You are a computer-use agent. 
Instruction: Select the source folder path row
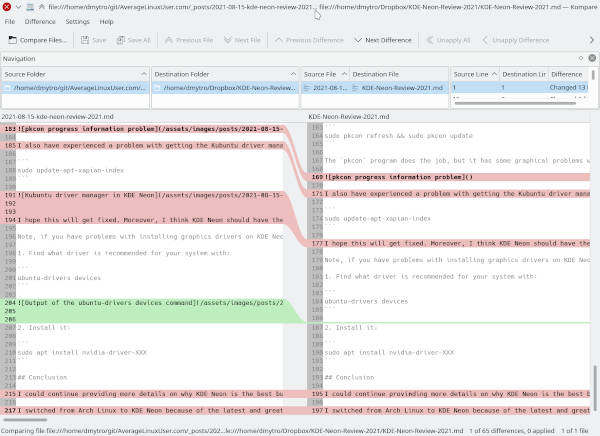[75, 88]
